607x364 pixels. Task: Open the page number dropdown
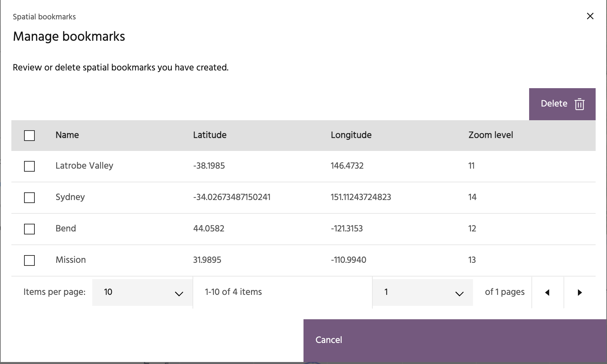click(422, 293)
